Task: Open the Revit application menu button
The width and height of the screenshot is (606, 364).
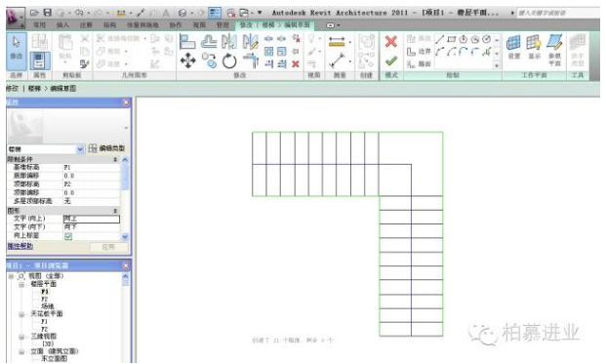Action: click(x=15, y=17)
